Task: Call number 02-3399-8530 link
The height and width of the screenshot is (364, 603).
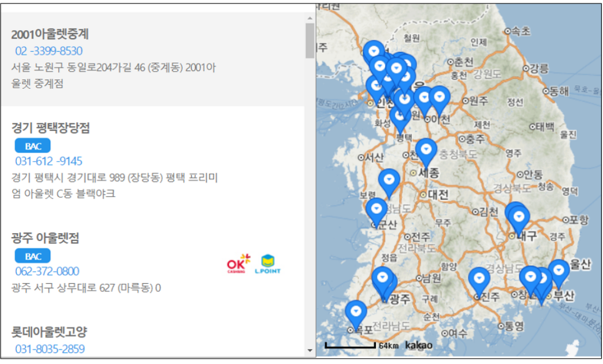Action: [49, 51]
